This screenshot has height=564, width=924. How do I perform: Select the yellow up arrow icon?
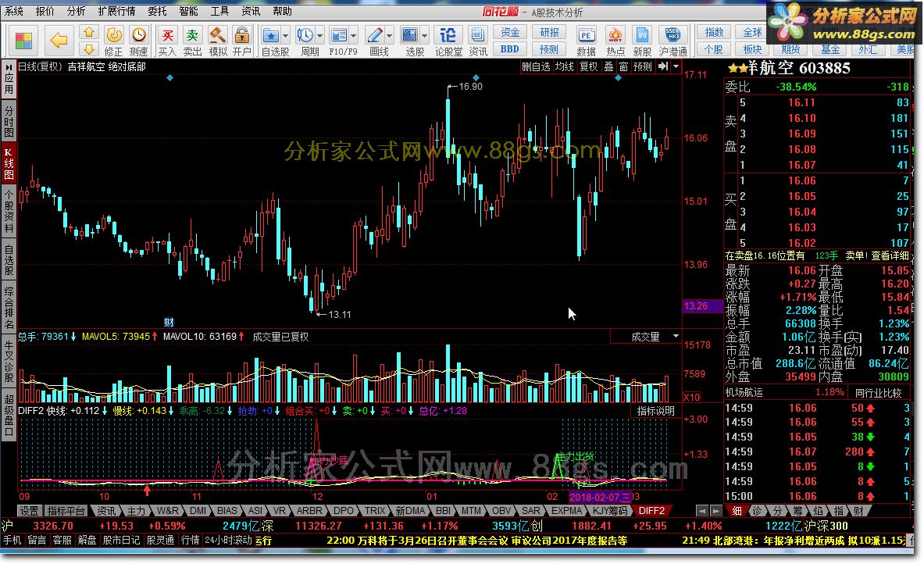tap(88, 32)
